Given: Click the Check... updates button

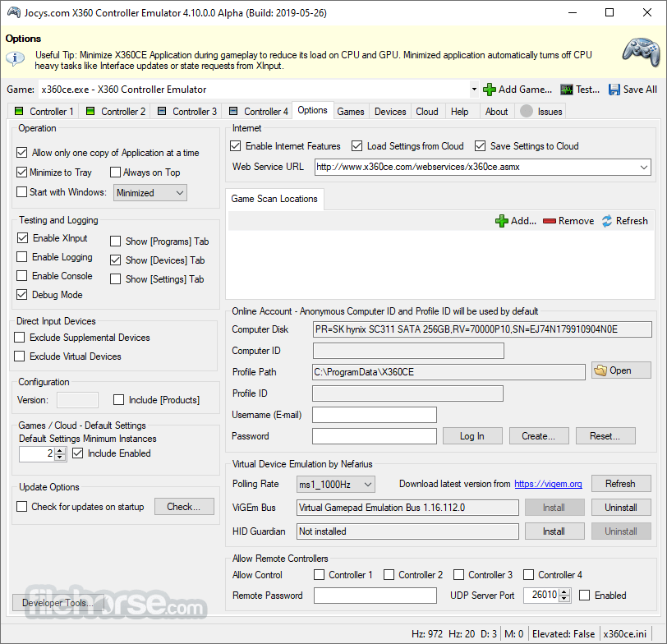Looking at the screenshot, I should [184, 507].
